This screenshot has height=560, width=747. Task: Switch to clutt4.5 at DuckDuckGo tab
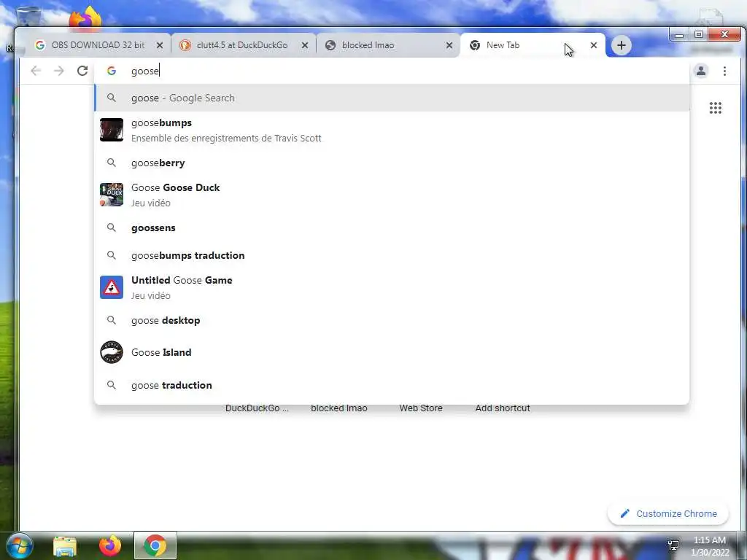243,45
